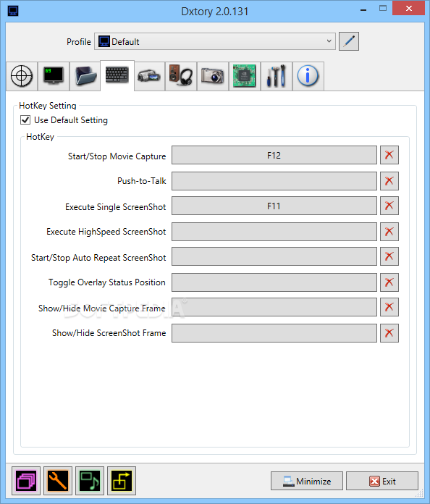
Task: Click the Start/Stop Auto Repeat ScreenShot field
Action: pos(274,256)
